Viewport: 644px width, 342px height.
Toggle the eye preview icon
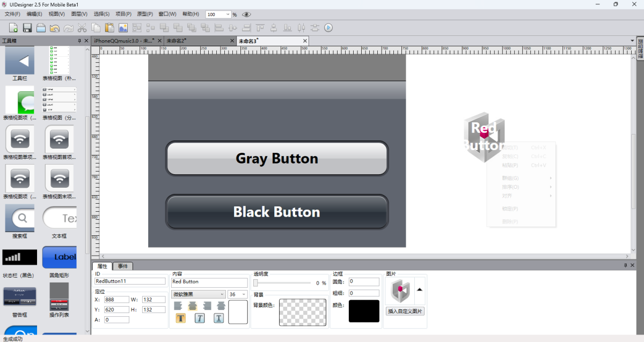(246, 14)
